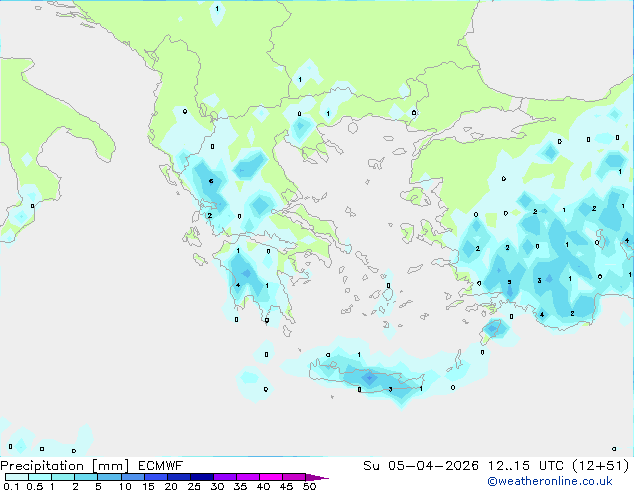Pick the 45–50 mm legend swatch
Viewport: 634px width, 490px height.
pos(294,477)
